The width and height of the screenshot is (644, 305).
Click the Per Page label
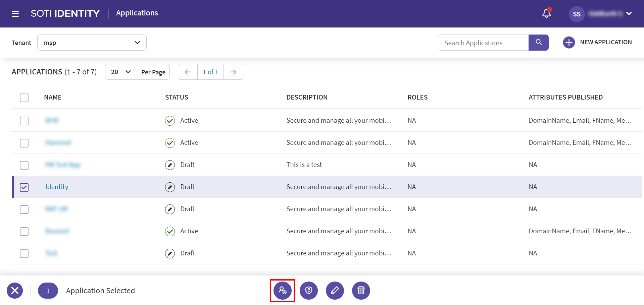(153, 72)
